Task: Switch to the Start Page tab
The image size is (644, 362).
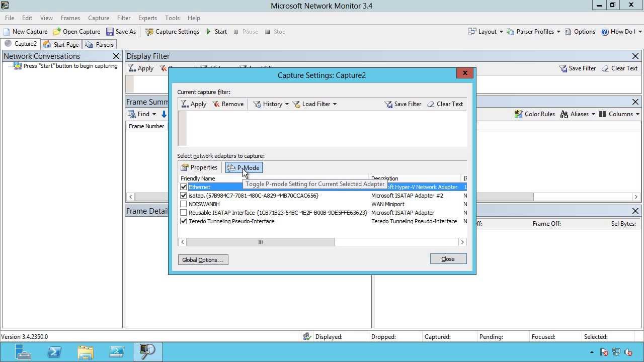Action: [x=61, y=44]
